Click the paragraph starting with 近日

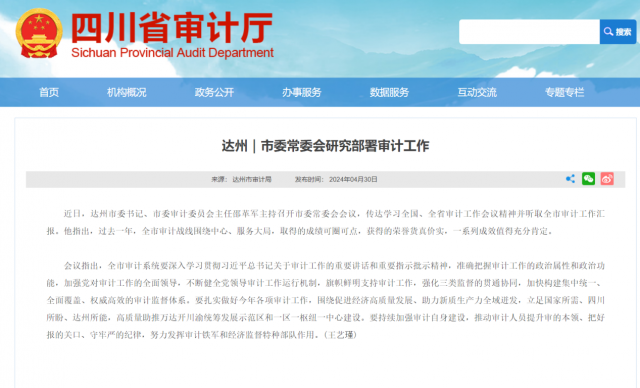pos(325,222)
